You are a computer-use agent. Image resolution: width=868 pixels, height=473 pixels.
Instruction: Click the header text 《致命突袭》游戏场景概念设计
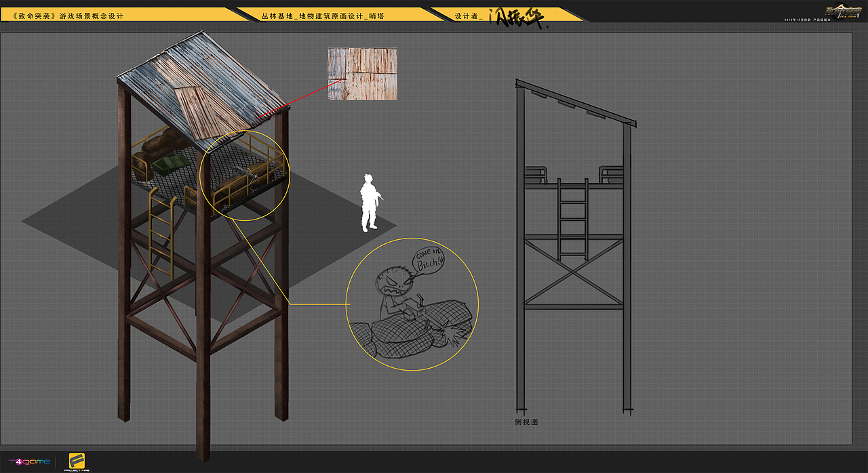coord(68,15)
